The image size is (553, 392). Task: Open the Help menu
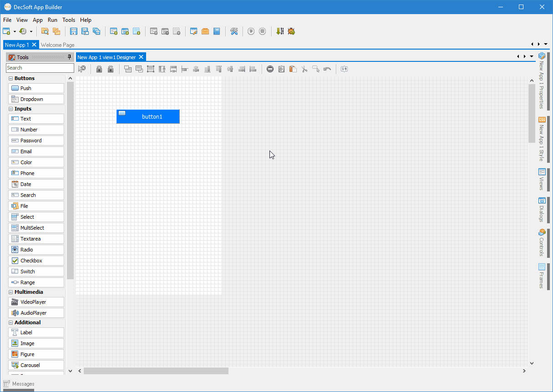pos(86,20)
